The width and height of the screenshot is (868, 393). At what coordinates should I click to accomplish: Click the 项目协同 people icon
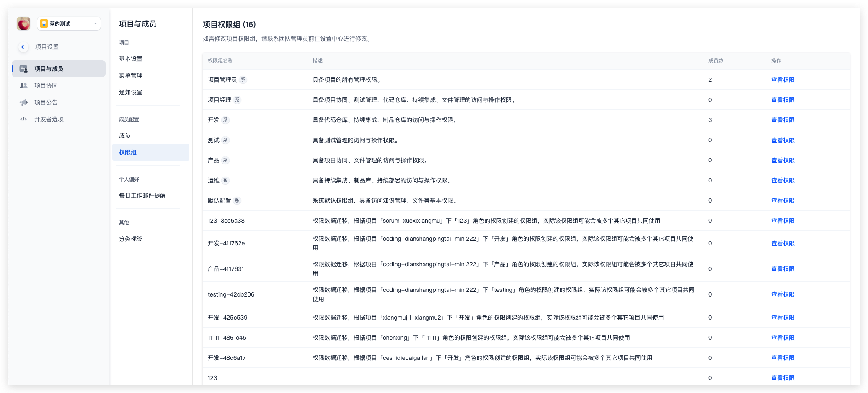(x=23, y=86)
